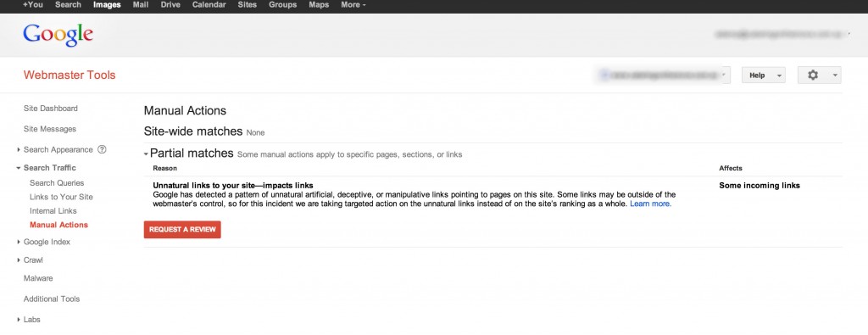
Task: Click the Google logo
Action: (x=58, y=35)
